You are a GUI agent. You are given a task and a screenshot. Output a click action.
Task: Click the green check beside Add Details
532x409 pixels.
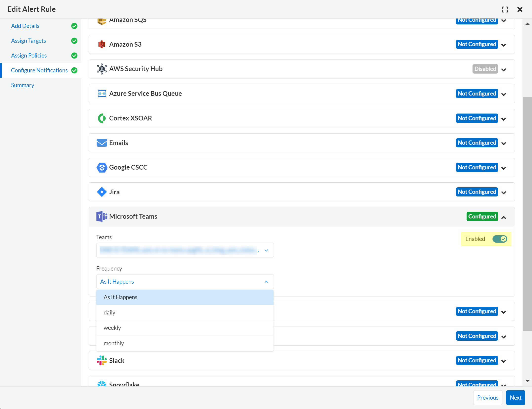point(74,26)
